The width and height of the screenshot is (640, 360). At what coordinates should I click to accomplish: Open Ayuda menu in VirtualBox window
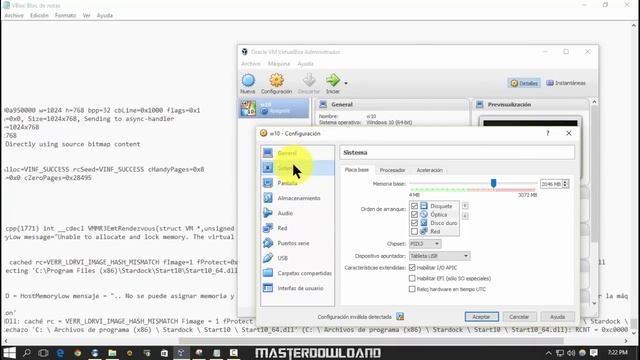tap(305, 64)
